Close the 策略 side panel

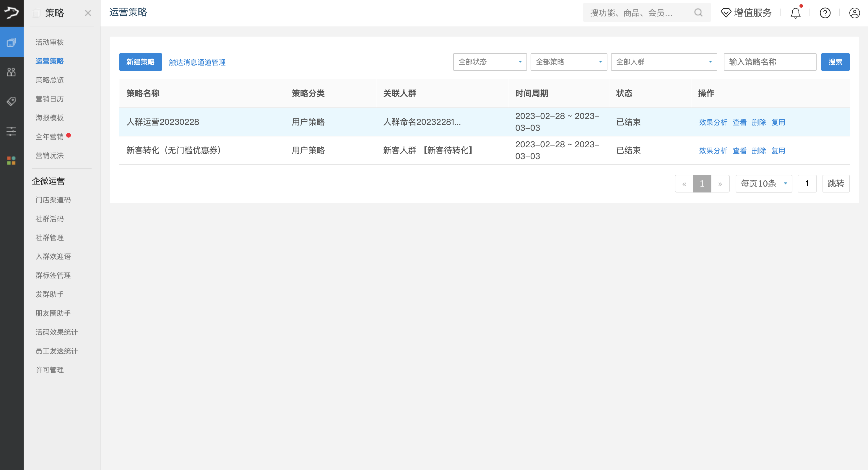pos(88,13)
